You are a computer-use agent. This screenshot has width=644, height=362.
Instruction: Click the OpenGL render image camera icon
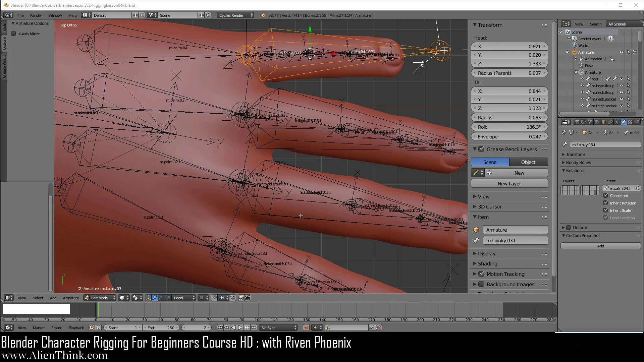[241, 298]
